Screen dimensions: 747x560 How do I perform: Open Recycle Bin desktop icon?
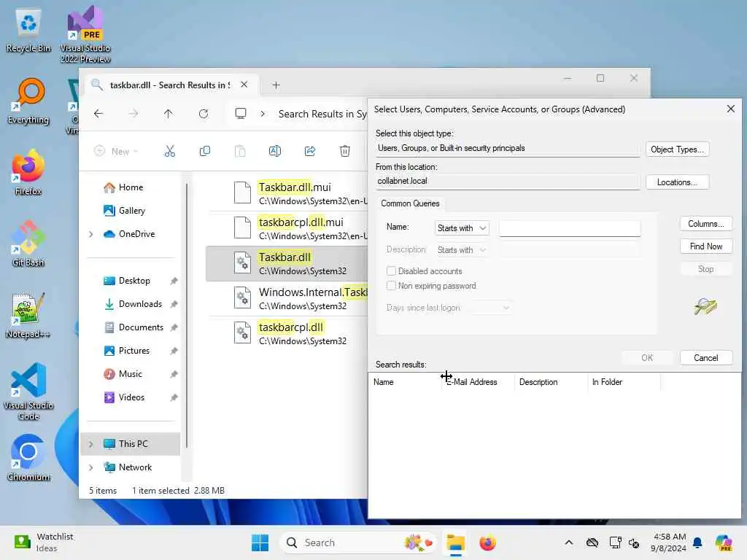[x=28, y=31]
